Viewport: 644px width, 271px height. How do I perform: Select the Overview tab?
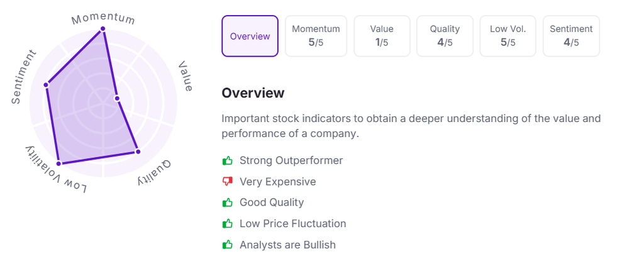pyautogui.click(x=250, y=36)
